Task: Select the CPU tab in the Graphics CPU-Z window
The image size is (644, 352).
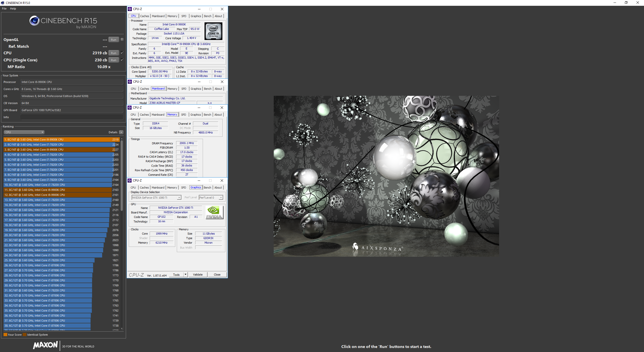Action: point(133,188)
